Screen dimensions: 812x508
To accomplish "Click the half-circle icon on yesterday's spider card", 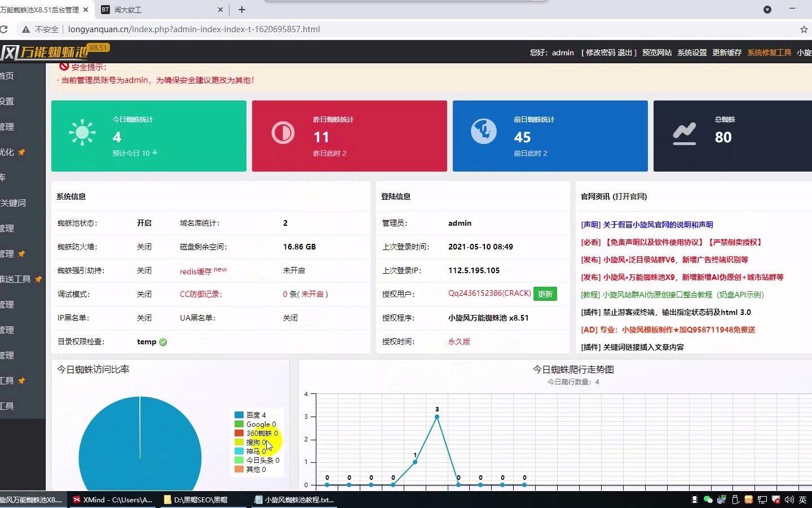I will point(283,133).
